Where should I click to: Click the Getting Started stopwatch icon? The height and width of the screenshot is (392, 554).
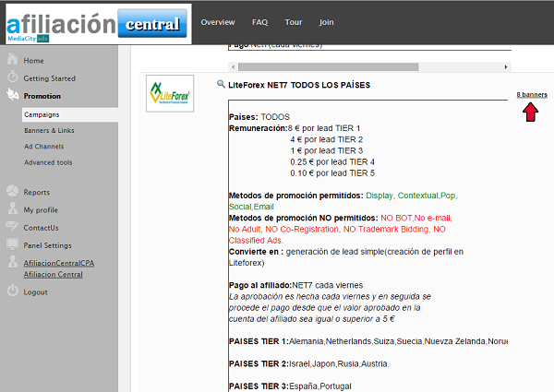pyautogui.click(x=12, y=77)
